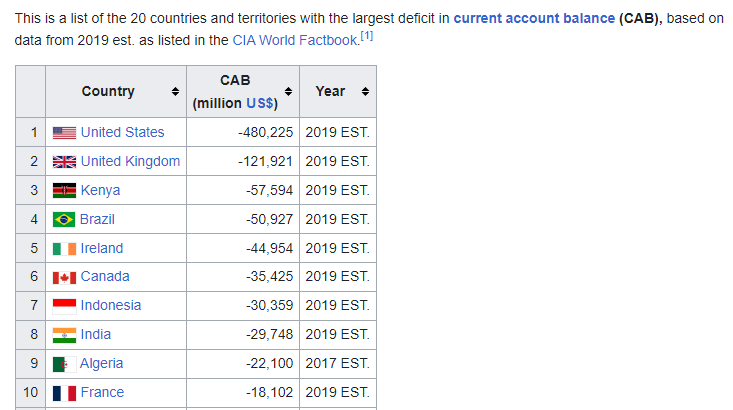Click the United Kingdom flag icon
The image size is (733, 410).
tap(64, 162)
